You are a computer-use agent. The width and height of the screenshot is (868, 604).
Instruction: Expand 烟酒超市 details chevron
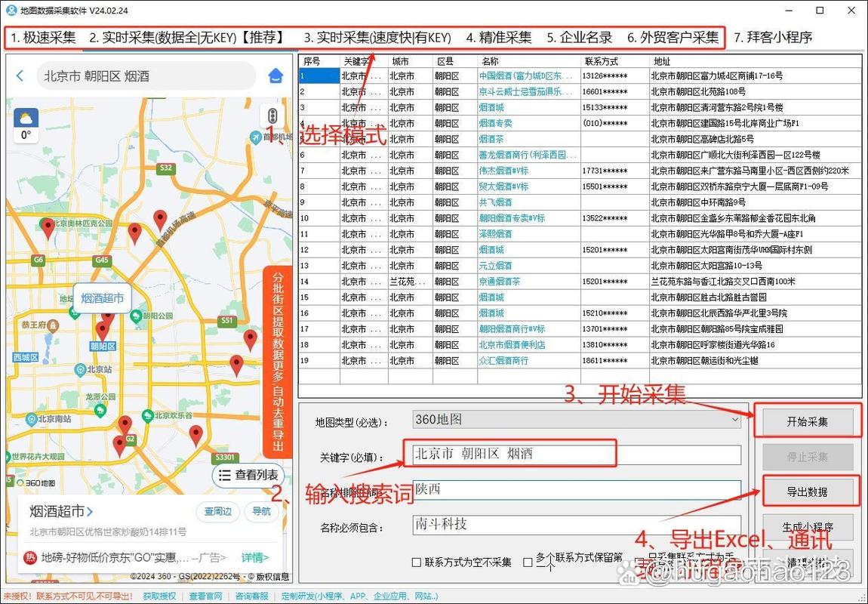(90, 511)
